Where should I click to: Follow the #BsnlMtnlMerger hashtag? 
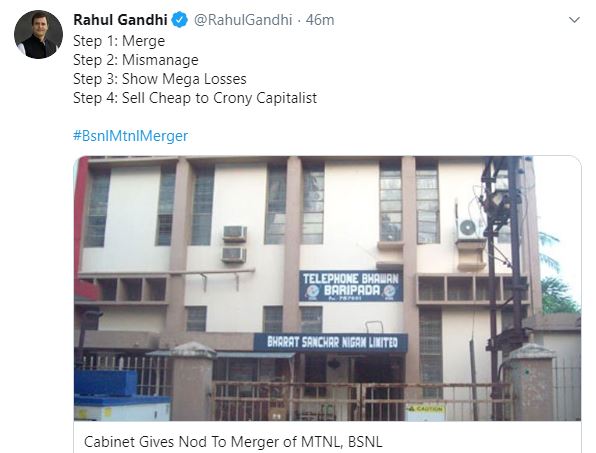pos(130,136)
